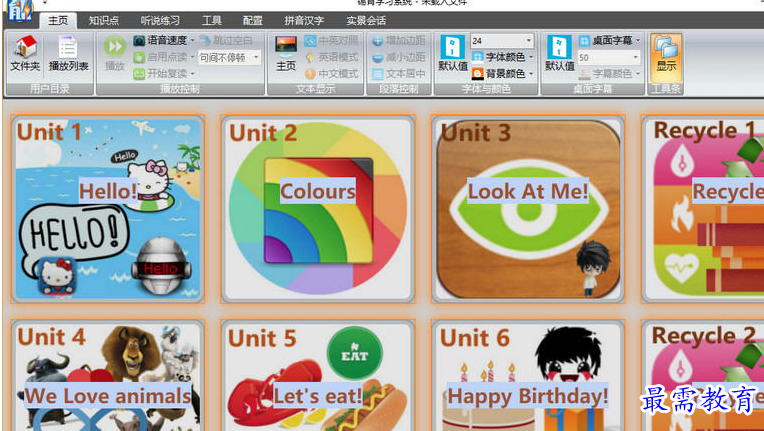Image resolution: width=764 pixels, height=431 pixels.
Task: Click the application logo menu button
Action: click(x=19, y=11)
